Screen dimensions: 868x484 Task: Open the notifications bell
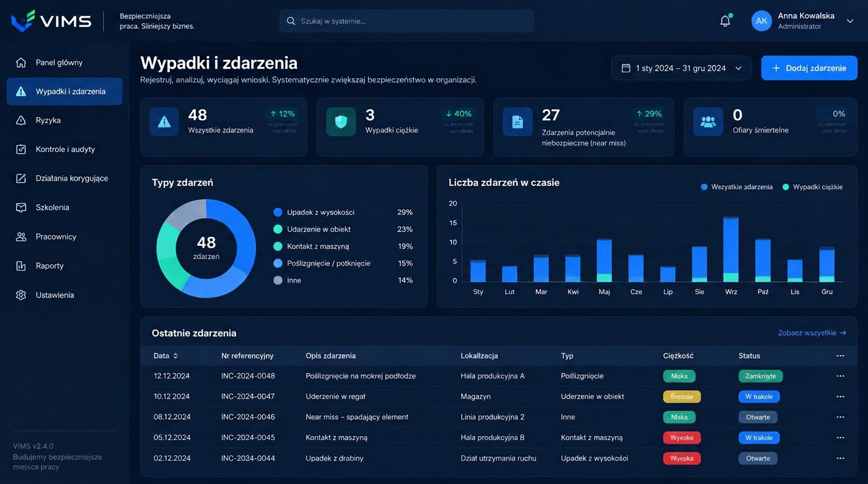click(725, 21)
